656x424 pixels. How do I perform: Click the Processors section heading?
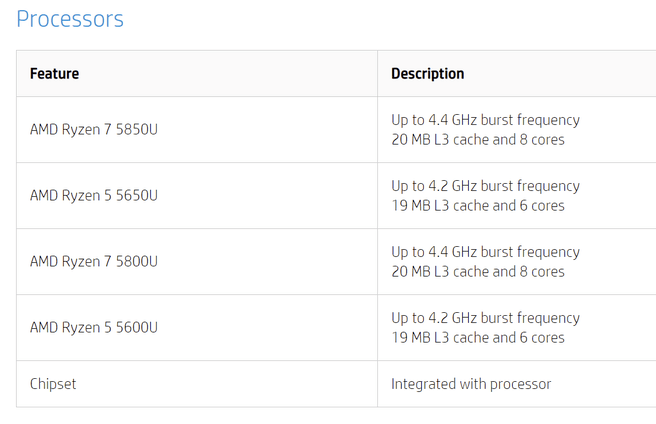tap(70, 19)
